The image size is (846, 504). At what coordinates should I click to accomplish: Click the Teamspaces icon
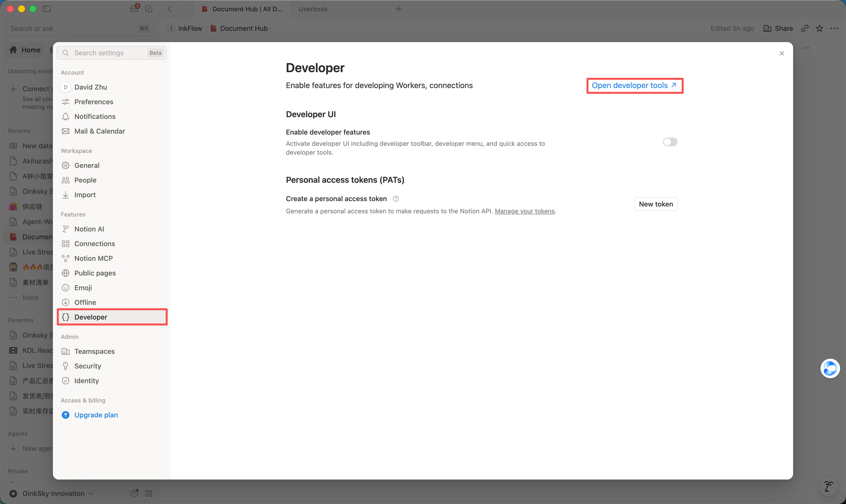pyautogui.click(x=66, y=351)
